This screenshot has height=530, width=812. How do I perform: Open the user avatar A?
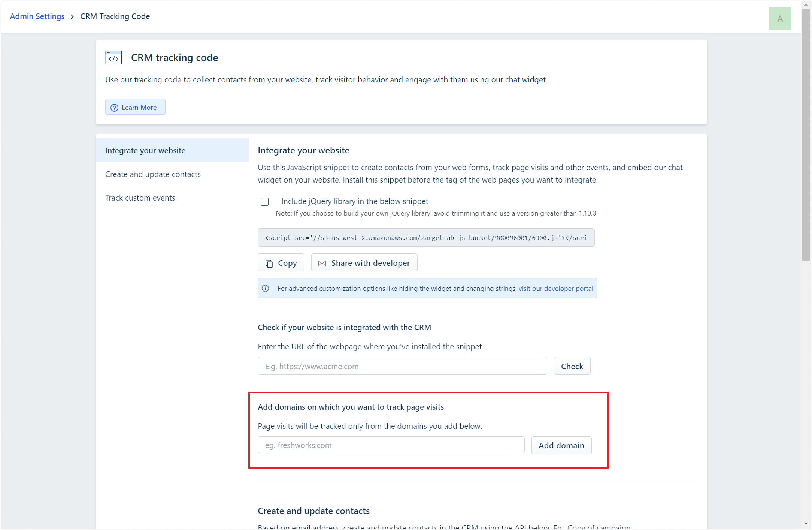[780, 19]
